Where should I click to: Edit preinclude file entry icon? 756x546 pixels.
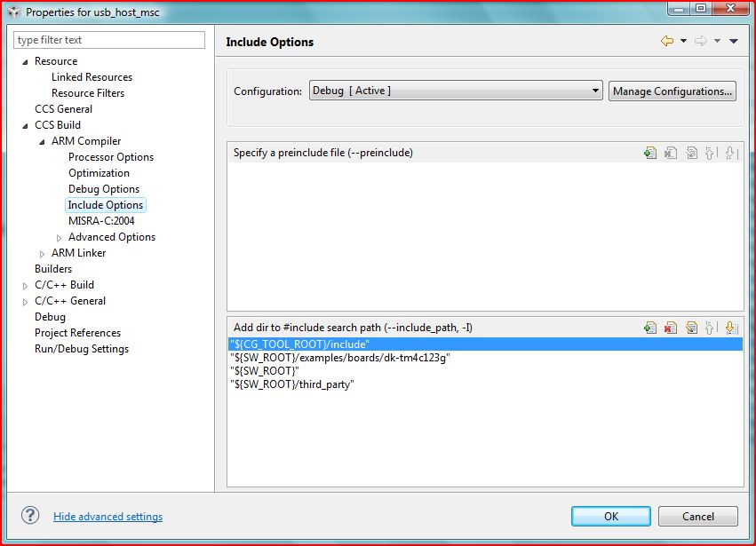point(691,153)
